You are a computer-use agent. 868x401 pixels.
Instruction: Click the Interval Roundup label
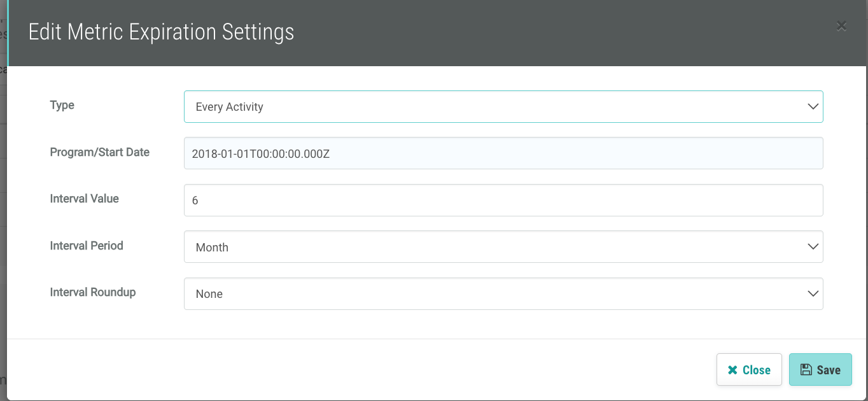(x=93, y=292)
